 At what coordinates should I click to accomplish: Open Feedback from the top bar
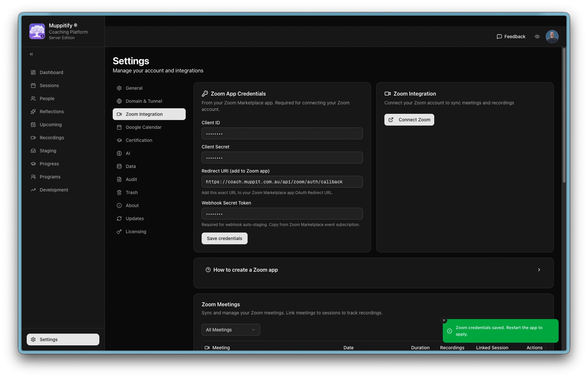coord(511,37)
